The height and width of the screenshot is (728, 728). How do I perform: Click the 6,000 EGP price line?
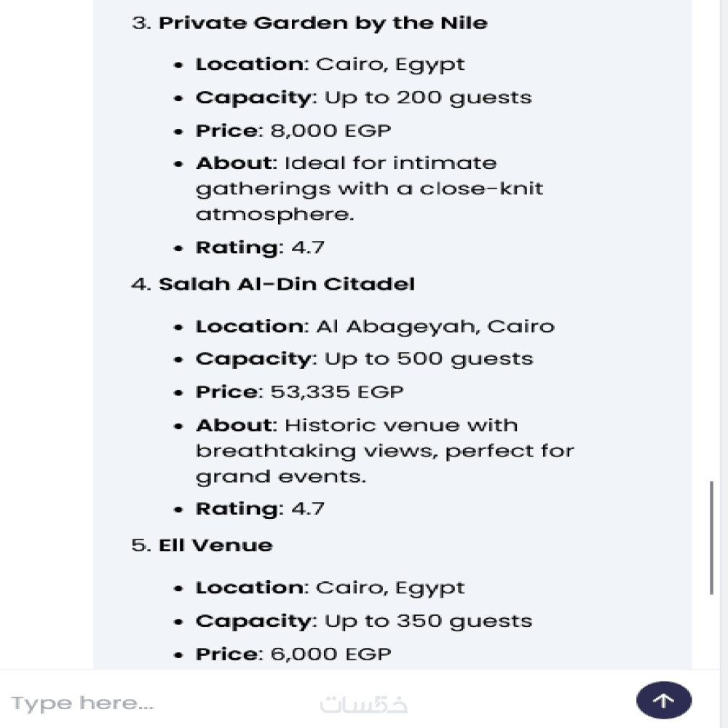point(293,654)
